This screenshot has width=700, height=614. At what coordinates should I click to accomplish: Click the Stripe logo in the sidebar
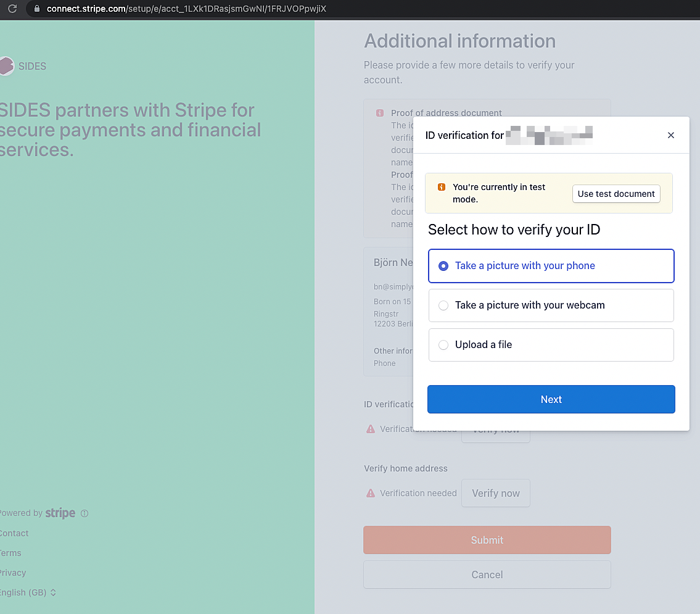[60, 513]
